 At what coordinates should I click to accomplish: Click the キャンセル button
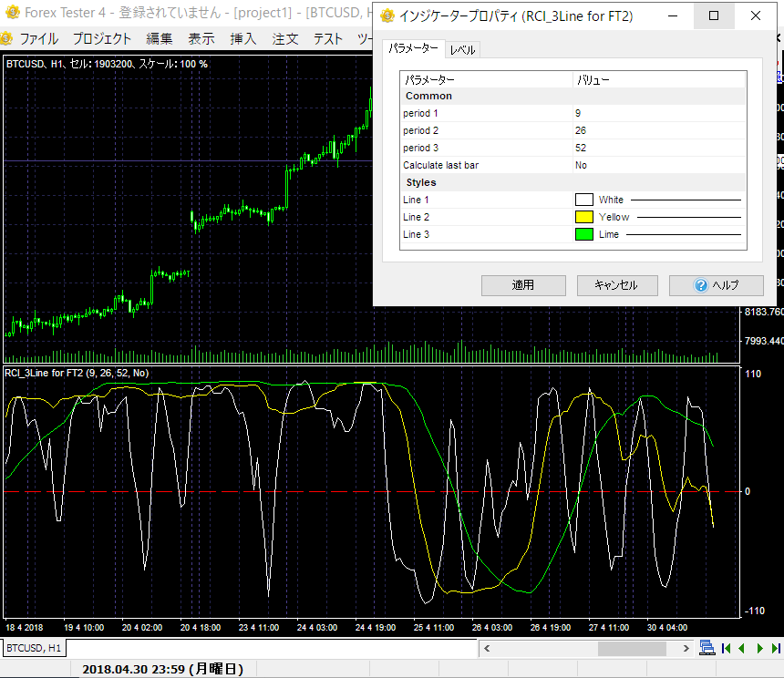click(617, 285)
